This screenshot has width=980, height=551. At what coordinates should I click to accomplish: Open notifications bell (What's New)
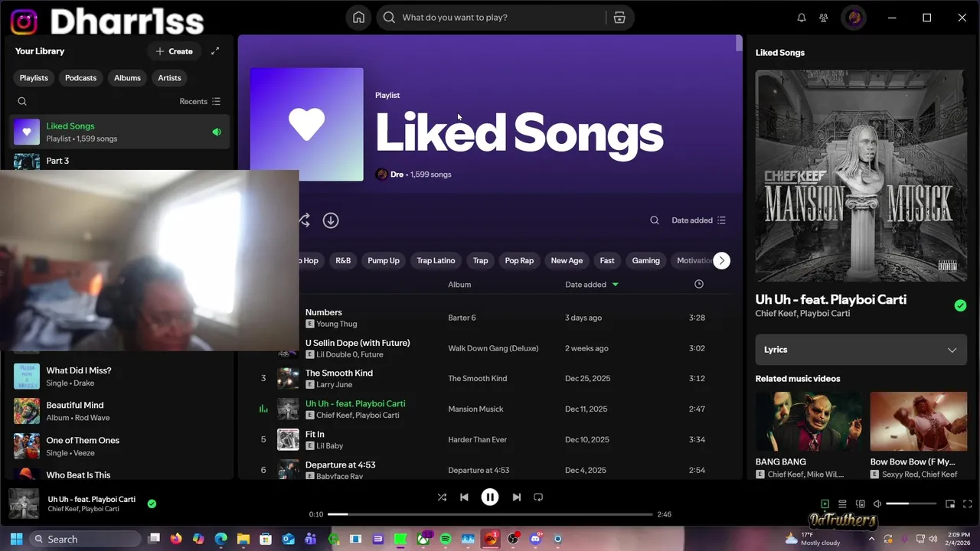(x=802, y=18)
